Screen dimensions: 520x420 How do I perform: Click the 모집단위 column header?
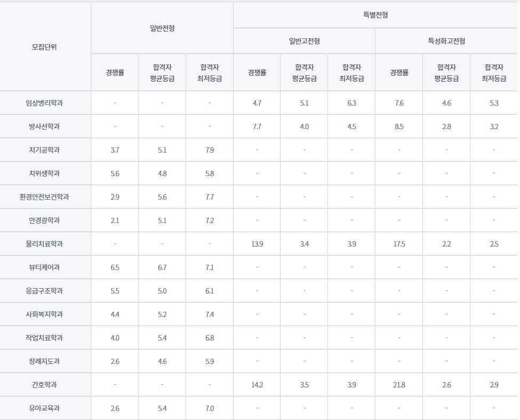pos(44,47)
